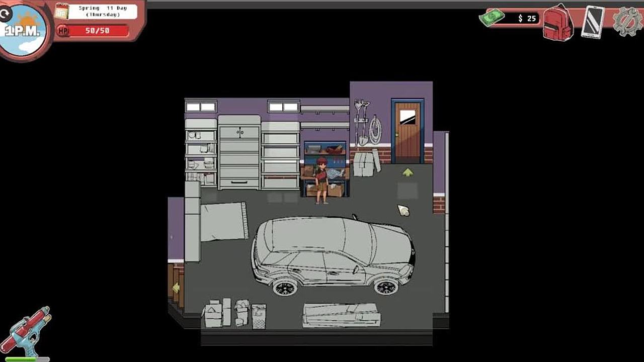Open the gear settings icon
Viewport: 644px width, 362px height.
pos(627,22)
